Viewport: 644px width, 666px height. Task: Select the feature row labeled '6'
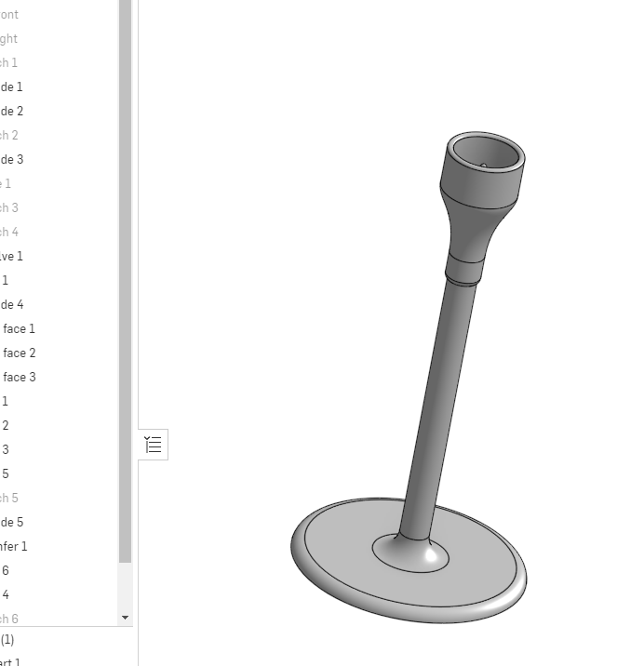coord(59,570)
